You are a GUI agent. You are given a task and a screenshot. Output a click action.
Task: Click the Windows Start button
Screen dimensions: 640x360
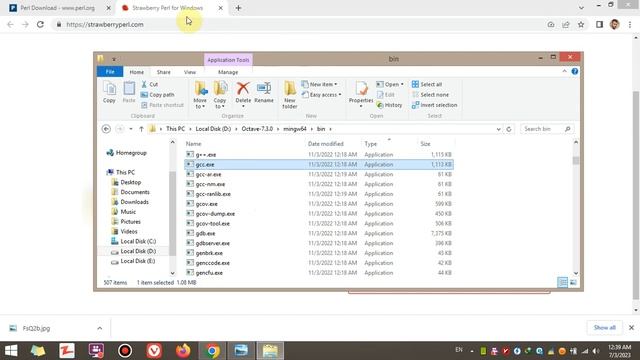tap(11, 351)
